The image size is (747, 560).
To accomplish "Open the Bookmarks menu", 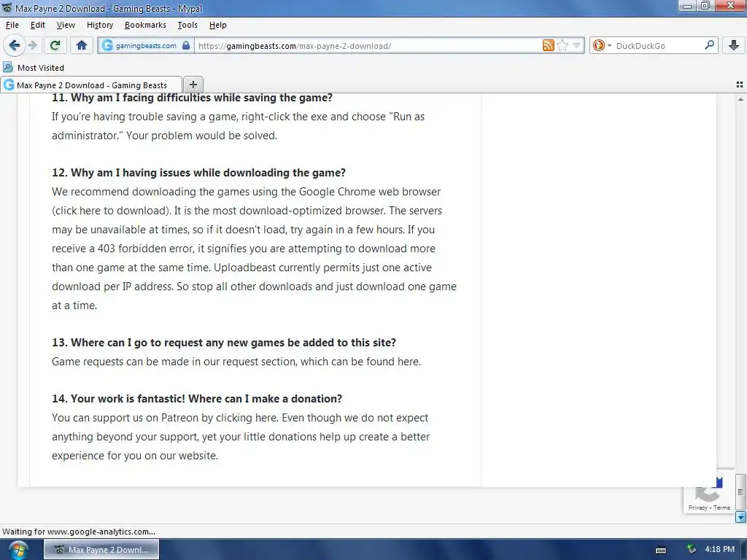I will point(145,25).
